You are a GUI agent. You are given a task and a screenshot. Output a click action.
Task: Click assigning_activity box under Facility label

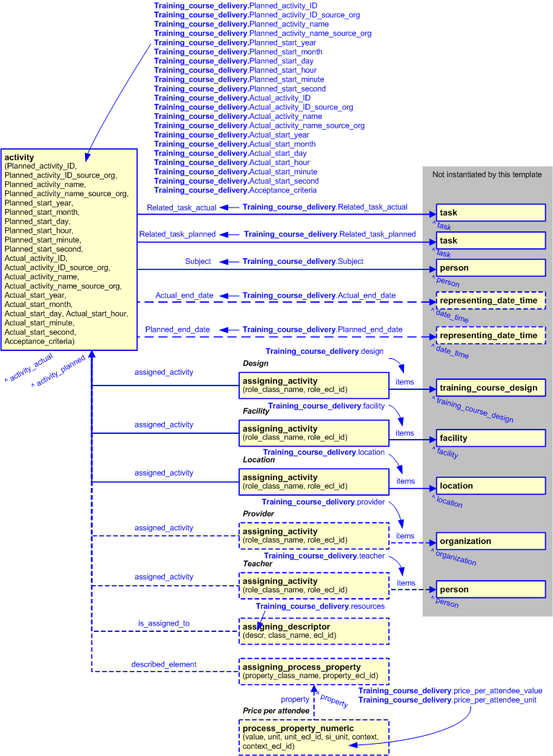[314, 433]
